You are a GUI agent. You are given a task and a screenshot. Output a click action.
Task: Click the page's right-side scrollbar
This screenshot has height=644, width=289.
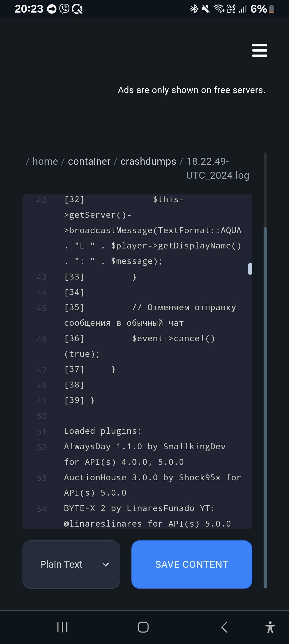tap(265, 401)
